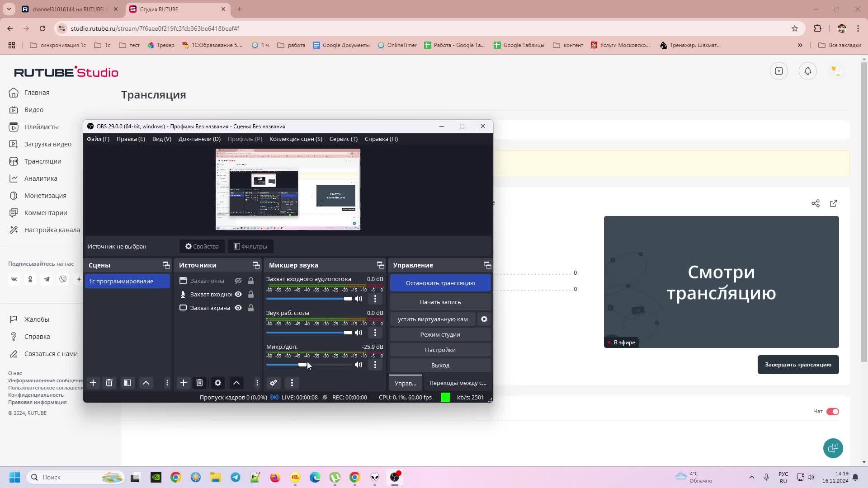The width and height of the screenshot is (868, 488).
Task: Move source up arrow in Sources toolbar
Action: tap(236, 383)
